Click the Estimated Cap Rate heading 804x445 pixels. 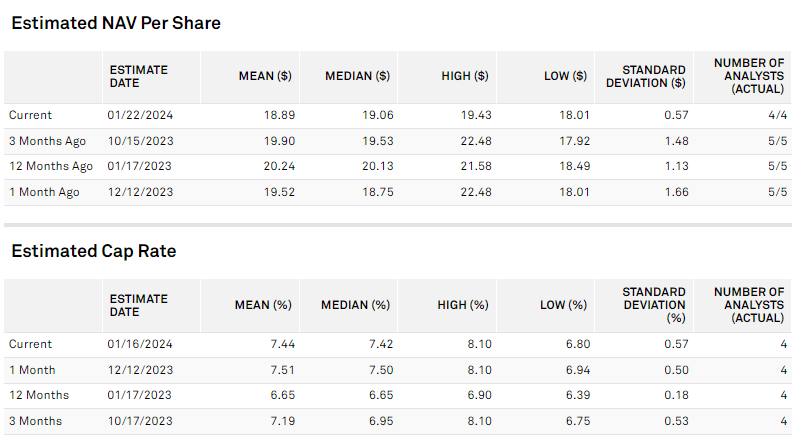(94, 251)
